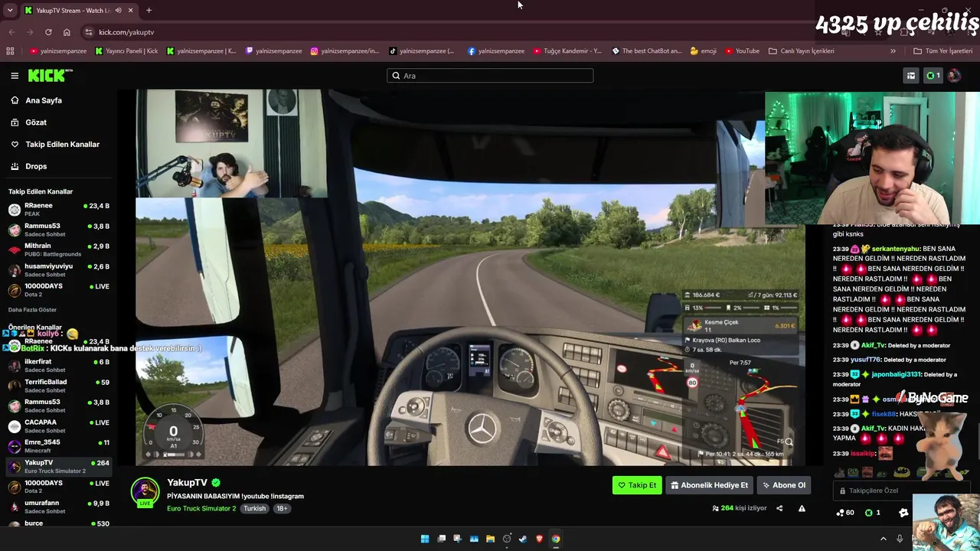Open the CACAPAA recommended channel
Viewport: 980px width, 551px height.
coord(59,425)
